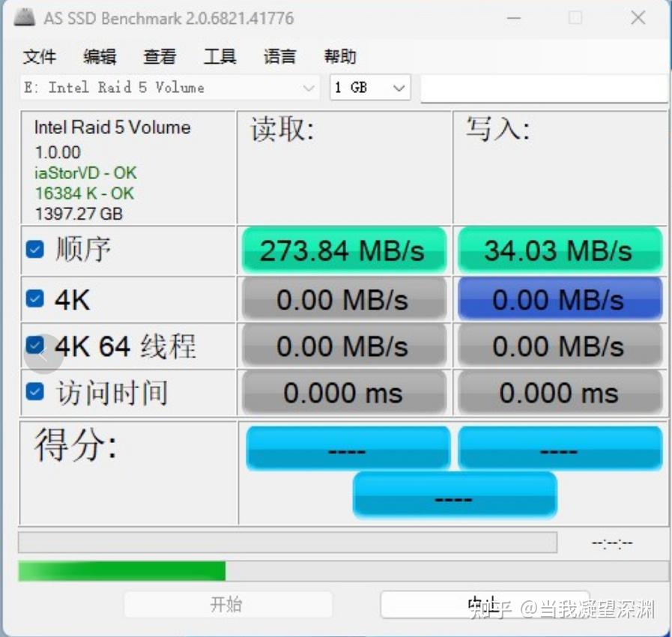This screenshot has width=672, height=637.
Task: Uncheck the 顺序 sequential test checkbox
Action: click(x=34, y=248)
